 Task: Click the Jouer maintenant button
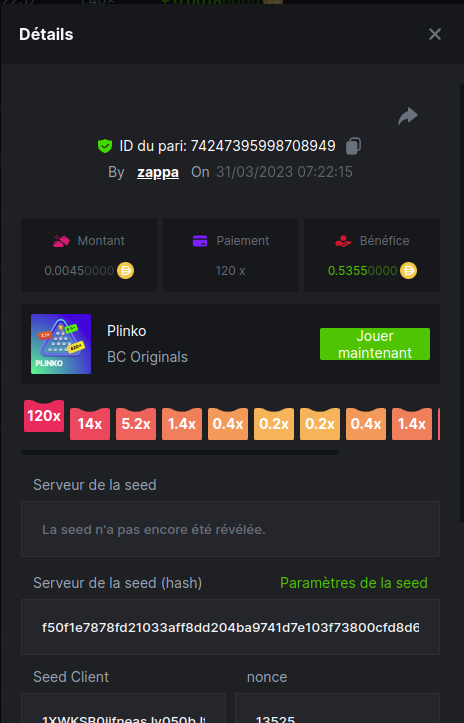coord(375,344)
